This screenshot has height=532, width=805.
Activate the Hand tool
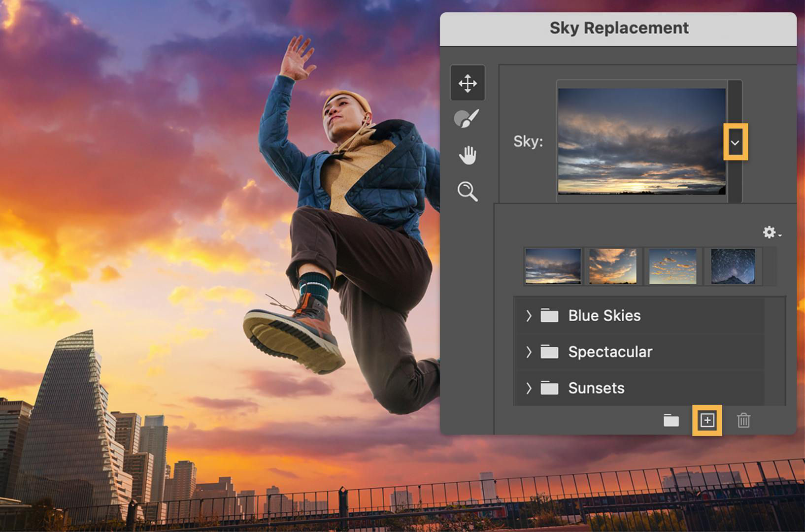467,154
